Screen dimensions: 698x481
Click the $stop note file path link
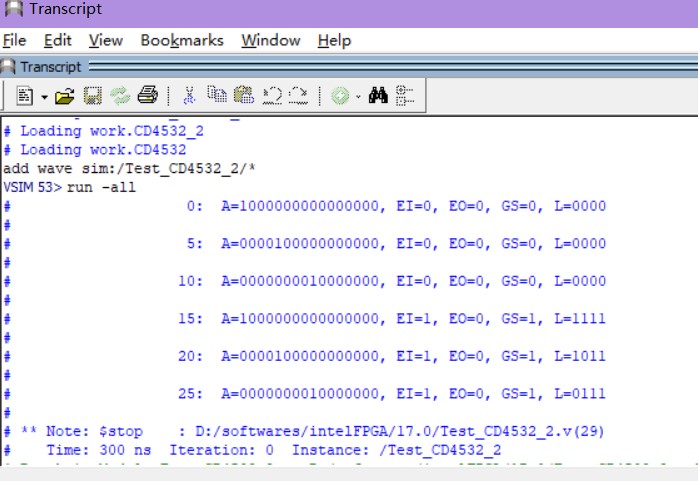[x=399, y=431]
